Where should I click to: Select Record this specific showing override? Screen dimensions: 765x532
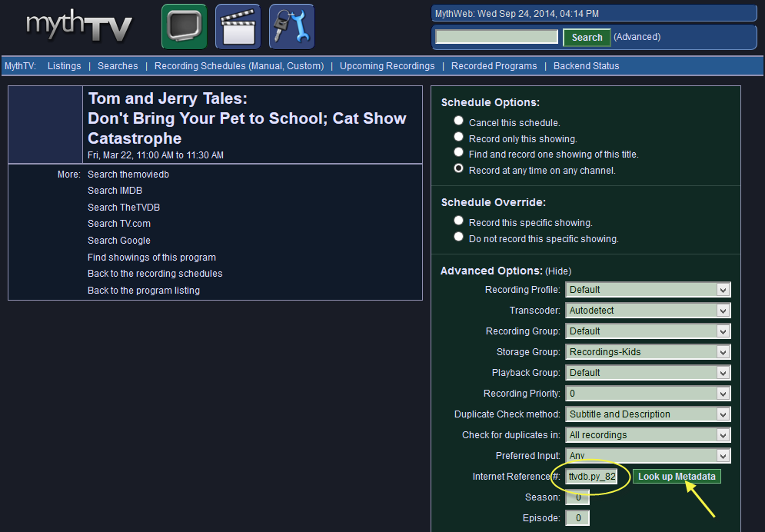click(x=458, y=221)
